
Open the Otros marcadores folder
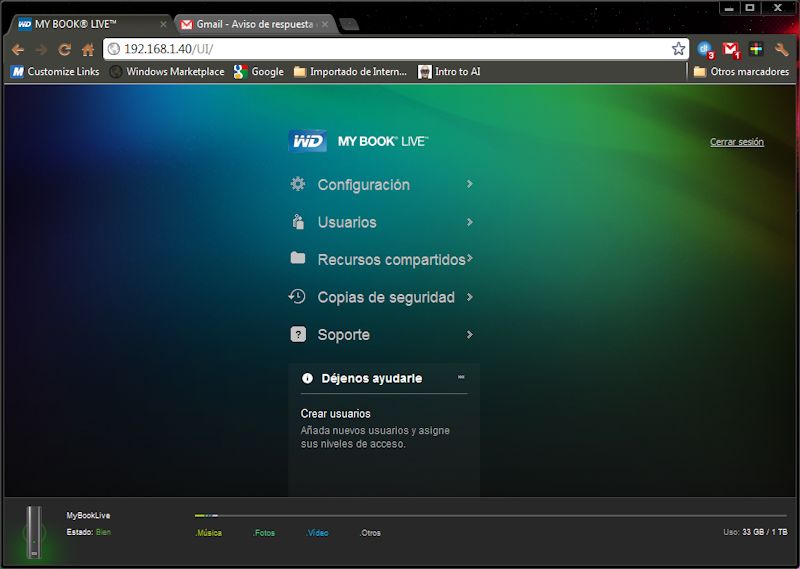point(741,71)
